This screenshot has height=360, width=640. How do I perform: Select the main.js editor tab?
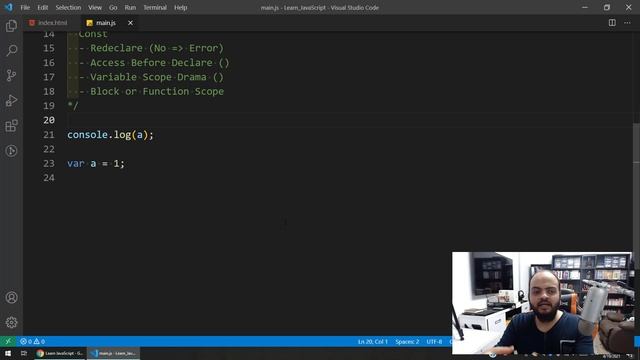tap(106, 23)
